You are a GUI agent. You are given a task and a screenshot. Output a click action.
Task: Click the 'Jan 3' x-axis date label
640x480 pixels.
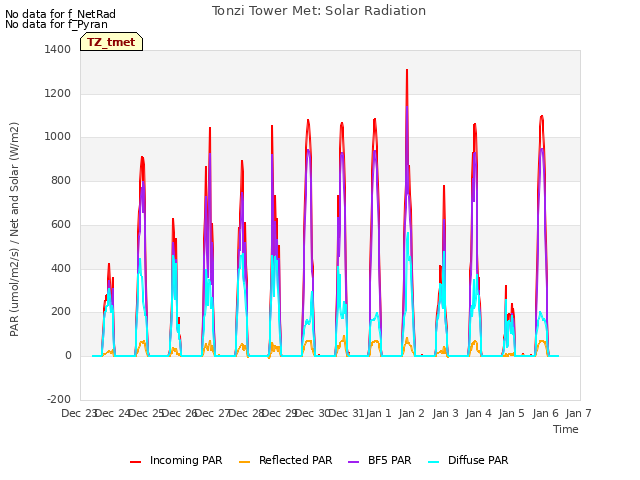[445, 413]
